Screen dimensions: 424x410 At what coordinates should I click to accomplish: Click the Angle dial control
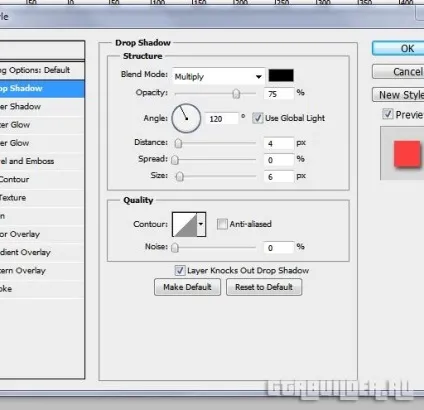pyautogui.click(x=186, y=118)
